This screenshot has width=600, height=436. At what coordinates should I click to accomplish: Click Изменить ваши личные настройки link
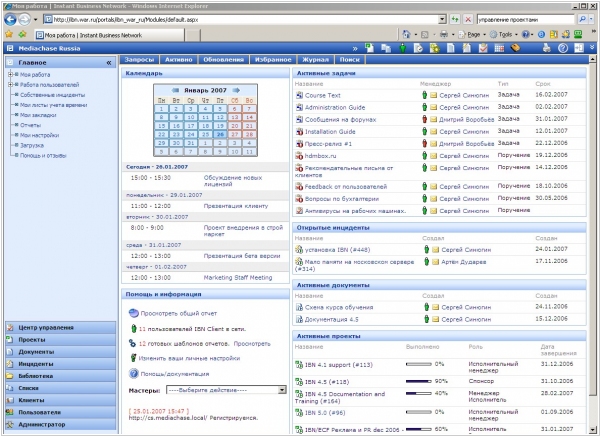(x=189, y=359)
